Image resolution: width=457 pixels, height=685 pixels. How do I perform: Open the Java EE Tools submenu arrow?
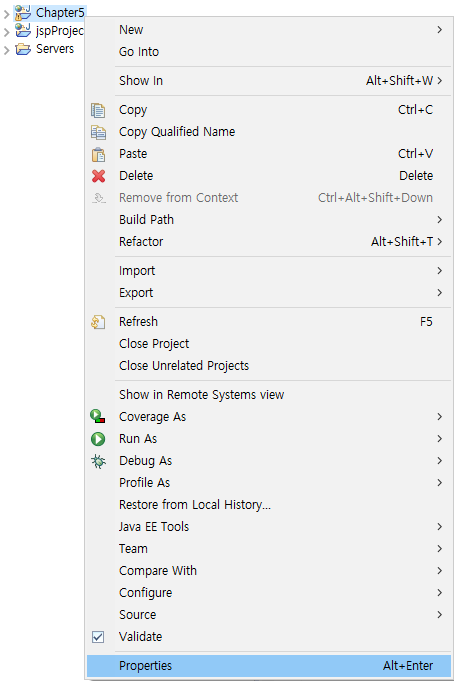click(440, 527)
